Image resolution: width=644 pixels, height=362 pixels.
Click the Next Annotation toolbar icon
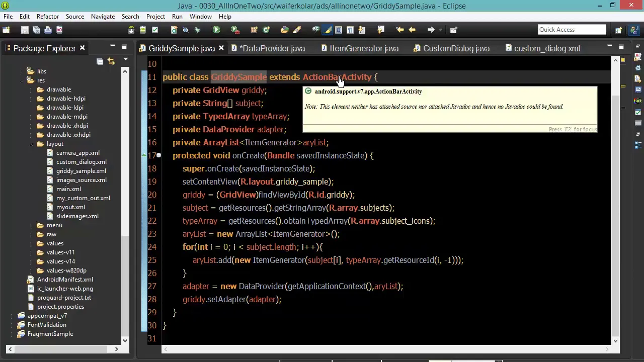click(x=362, y=30)
